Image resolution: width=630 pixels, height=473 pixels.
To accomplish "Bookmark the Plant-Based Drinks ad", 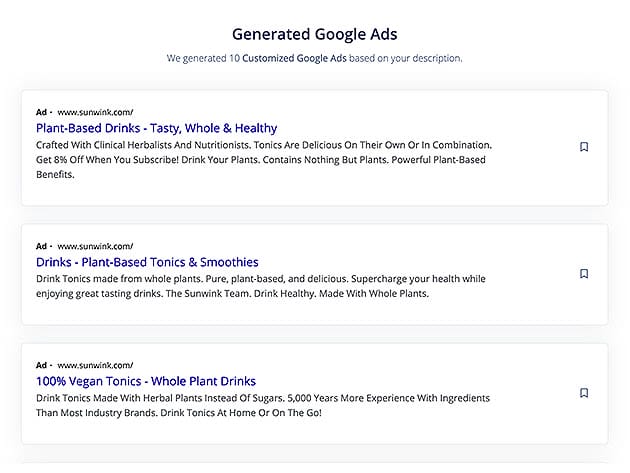I will point(584,147).
